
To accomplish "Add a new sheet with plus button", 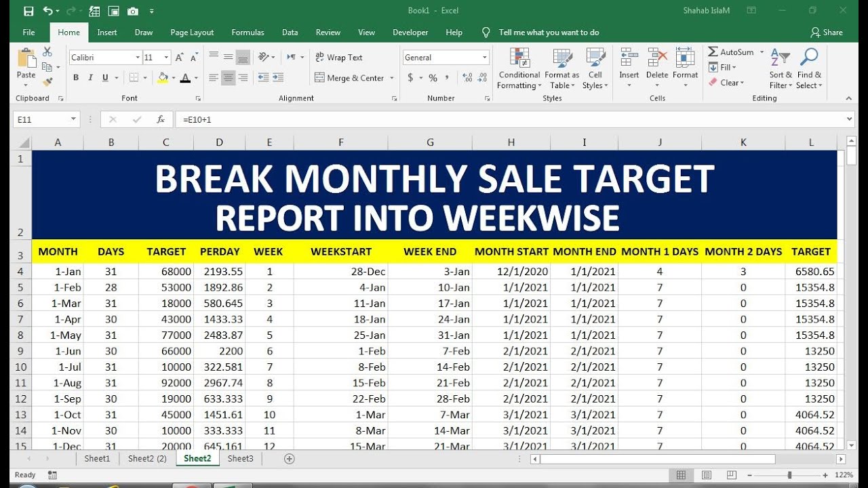I will pos(290,459).
